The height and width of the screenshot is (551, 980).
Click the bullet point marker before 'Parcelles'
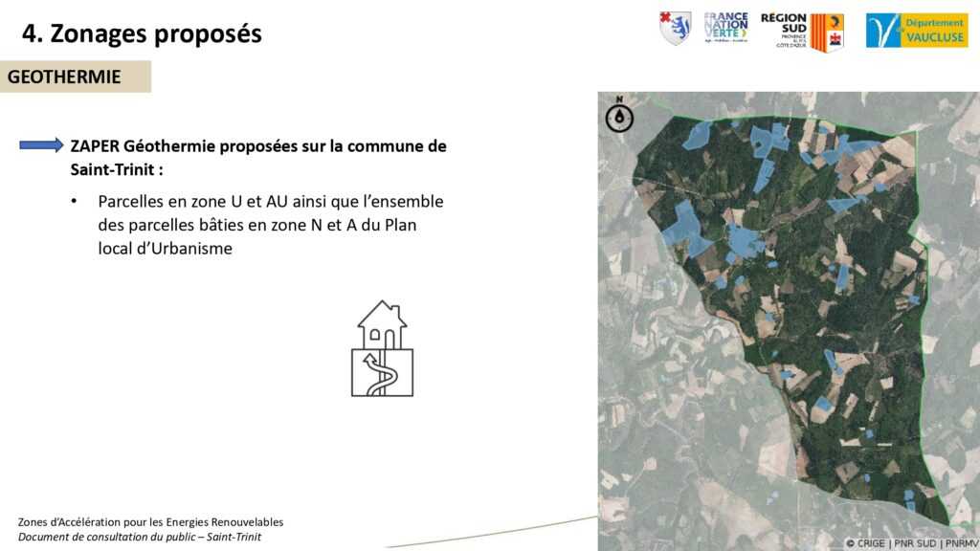pos(74,203)
